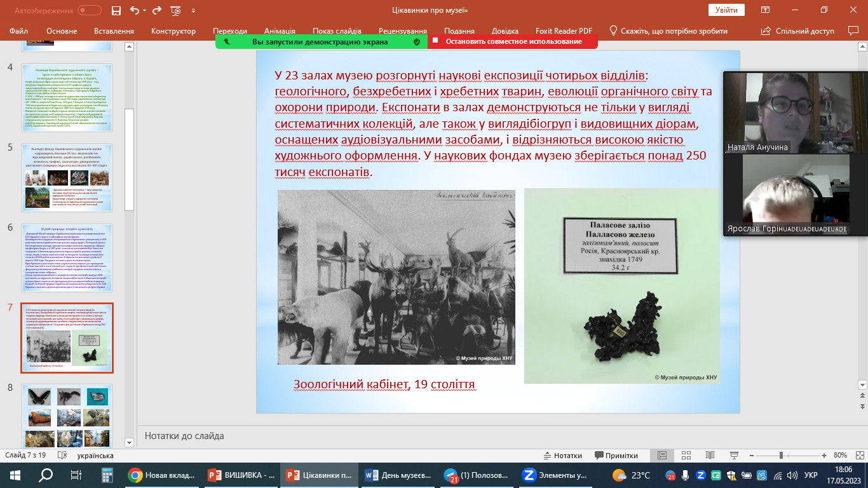
Task: Open the Windows Start menu
Action: (x=15, y=475)
